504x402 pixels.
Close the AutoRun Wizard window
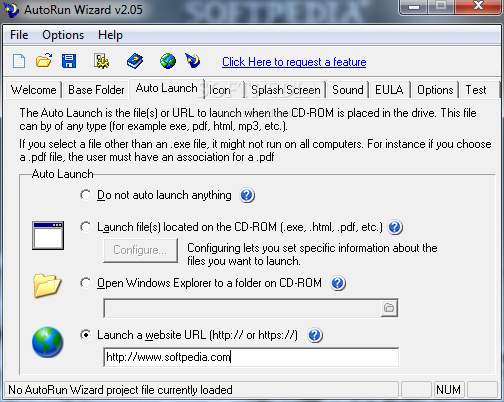click(x=478, y=6)
